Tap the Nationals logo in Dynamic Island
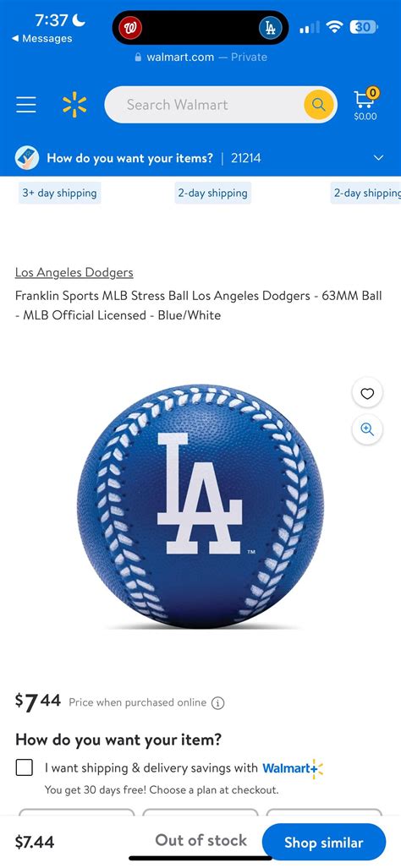401x868 pixels. pos(131,28)
